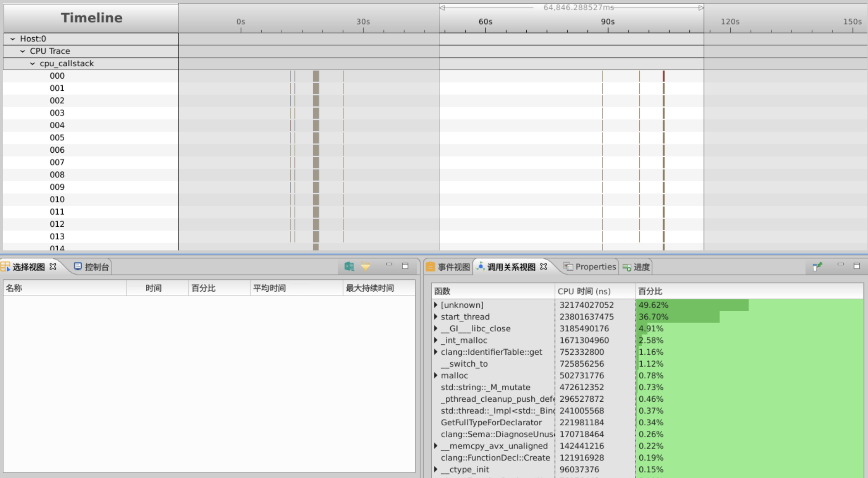This screenshot has height=478, width=868.
Task: Click the 120s tick on the time ruler
Action: (x=730, y=22)
